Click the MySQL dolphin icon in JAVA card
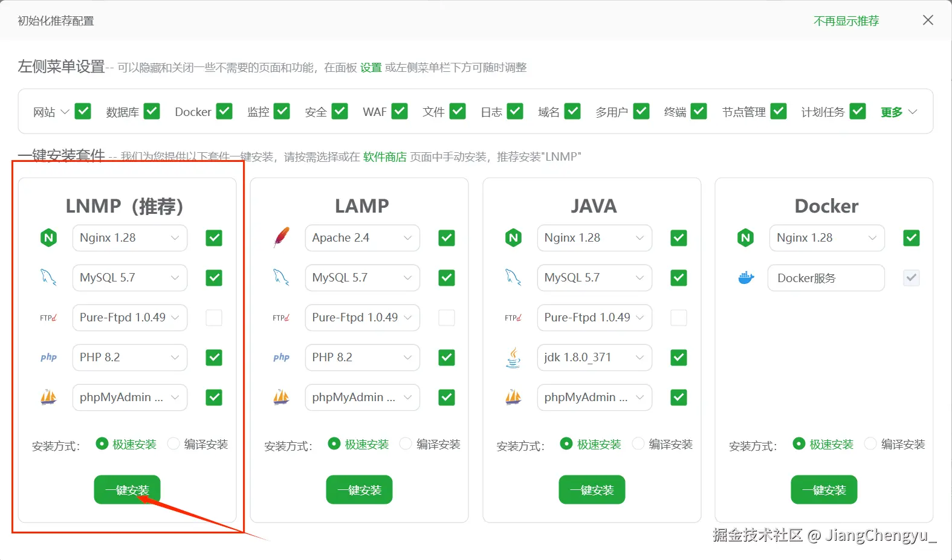Viewport: 952px width, 560px height. pyautogui.click(x=513, y=278)
